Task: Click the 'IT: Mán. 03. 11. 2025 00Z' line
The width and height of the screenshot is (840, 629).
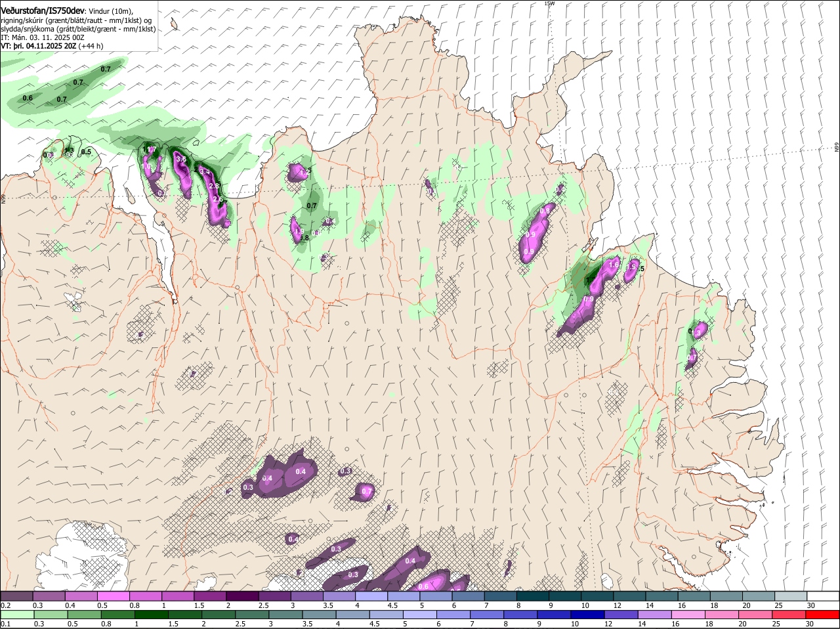Action: click(43, 37)
